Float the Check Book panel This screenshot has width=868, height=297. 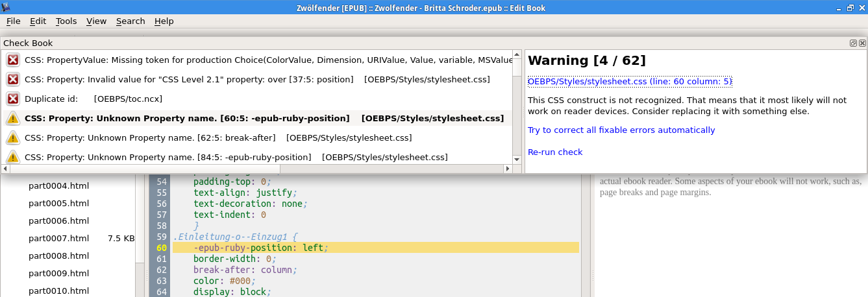853,43
